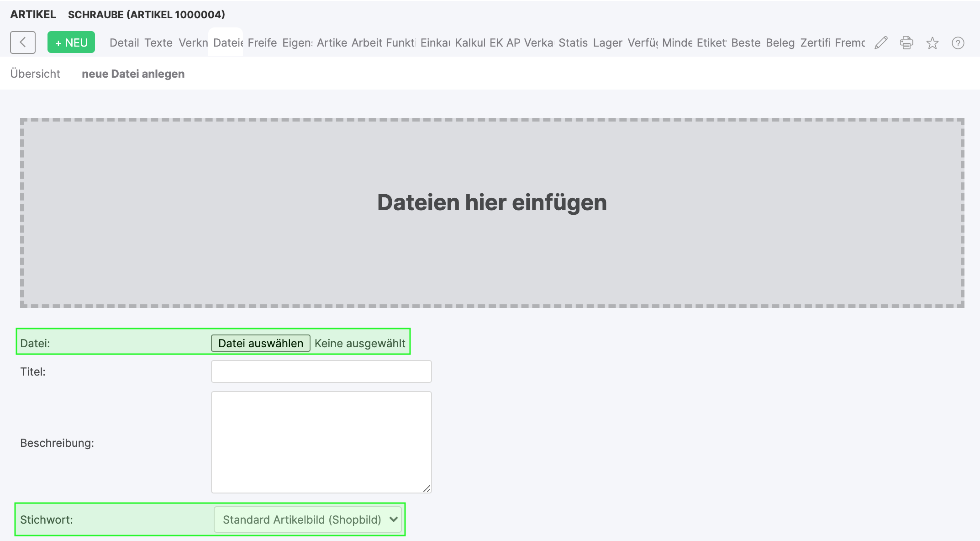Click the green + NEU button
980x541 pixels.
click(71, 42)
